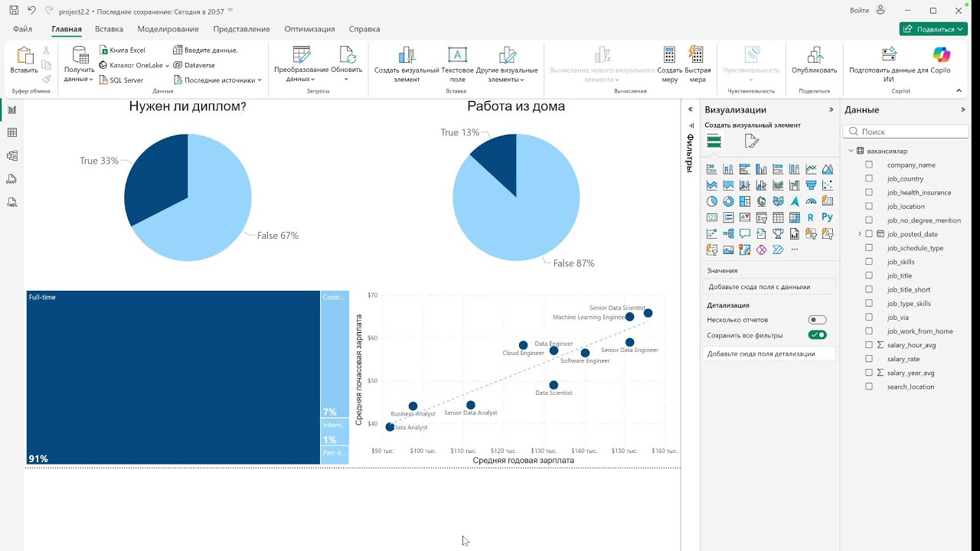Viewport: 980px width, 551px height.
Task: Select the Donut chart visualization icon
Action: (728, 201)
